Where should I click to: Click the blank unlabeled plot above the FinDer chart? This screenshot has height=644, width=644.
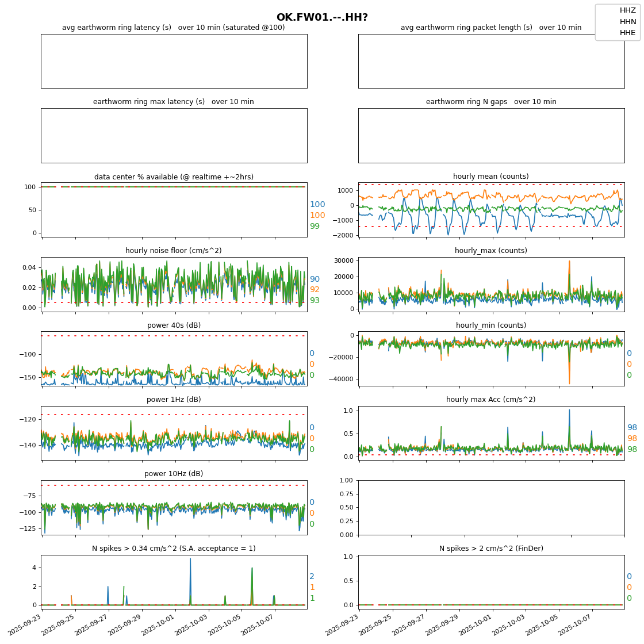coord(491,507)
